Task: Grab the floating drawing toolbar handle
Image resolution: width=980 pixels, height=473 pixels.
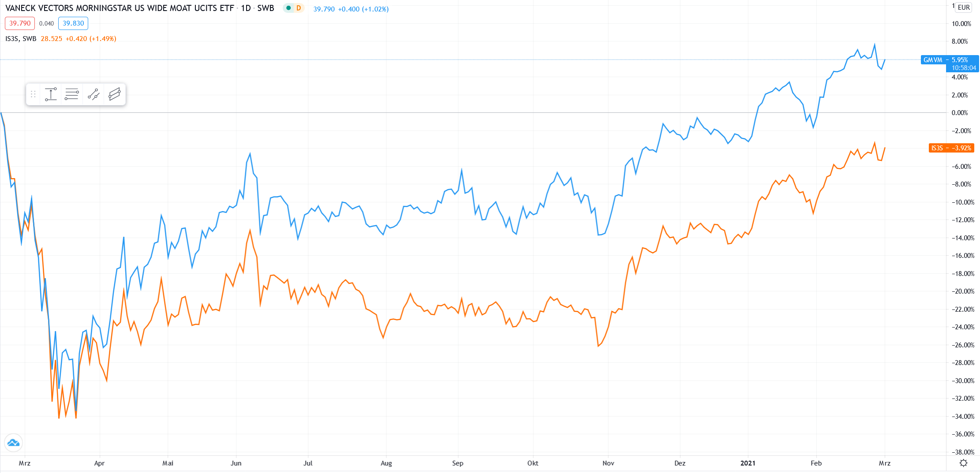Action: click(x=33, y=94)
